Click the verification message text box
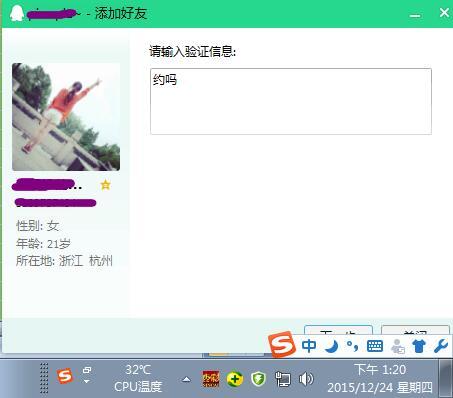The width and height of the screenshot is (453, 398). coord(291,101)
